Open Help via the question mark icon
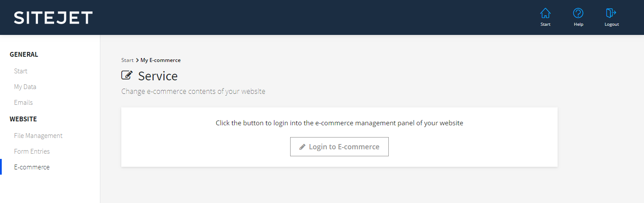644x203 pixels. click(578, 14)
